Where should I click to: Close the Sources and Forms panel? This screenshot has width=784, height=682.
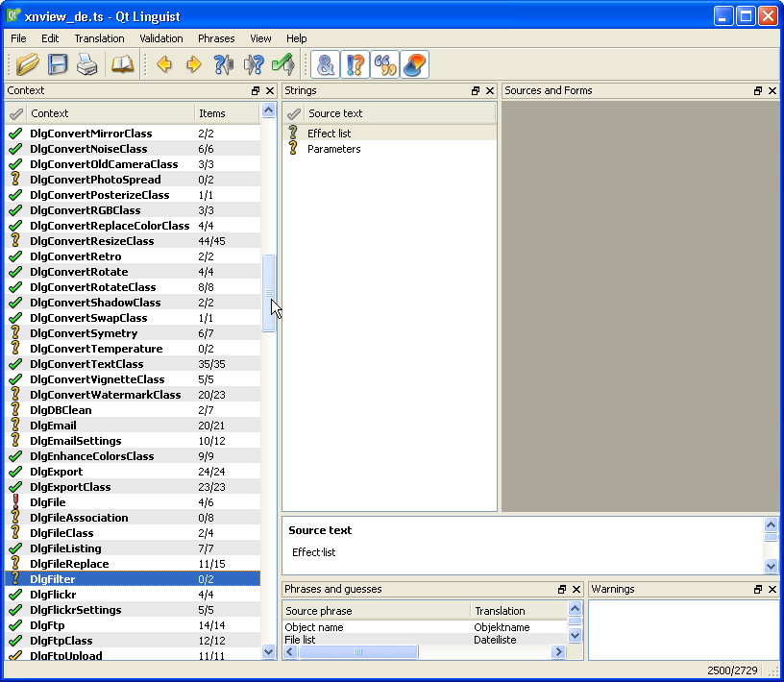772,90
